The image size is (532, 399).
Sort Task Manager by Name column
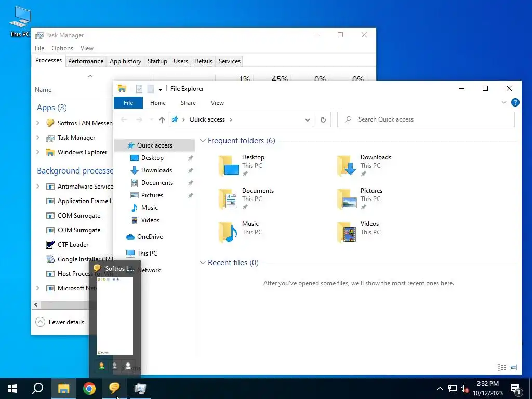click(x=43, y=90)
